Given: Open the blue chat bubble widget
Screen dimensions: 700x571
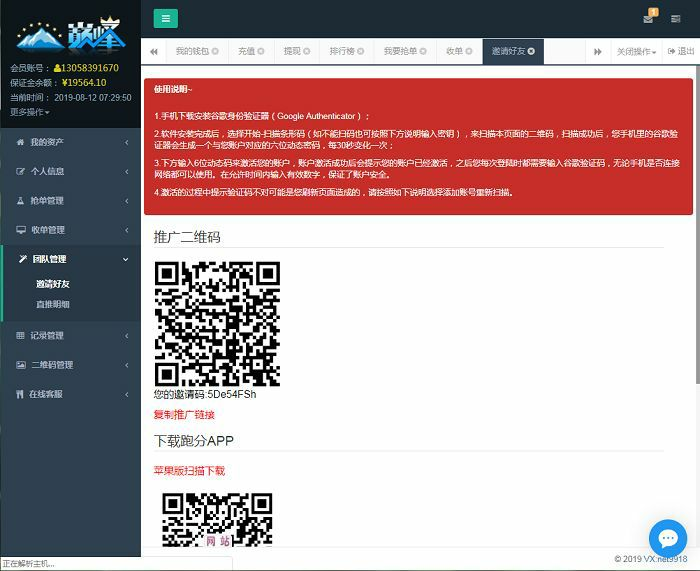Looking at the screenshot, I should coord(668,538).
